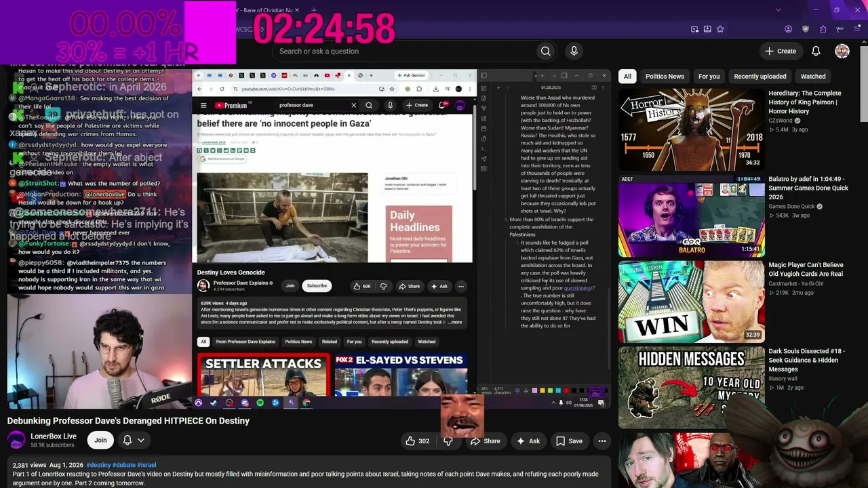Start voice search with the microphone icon
This screenshot has height=488, width=868.
pos(574,51)
